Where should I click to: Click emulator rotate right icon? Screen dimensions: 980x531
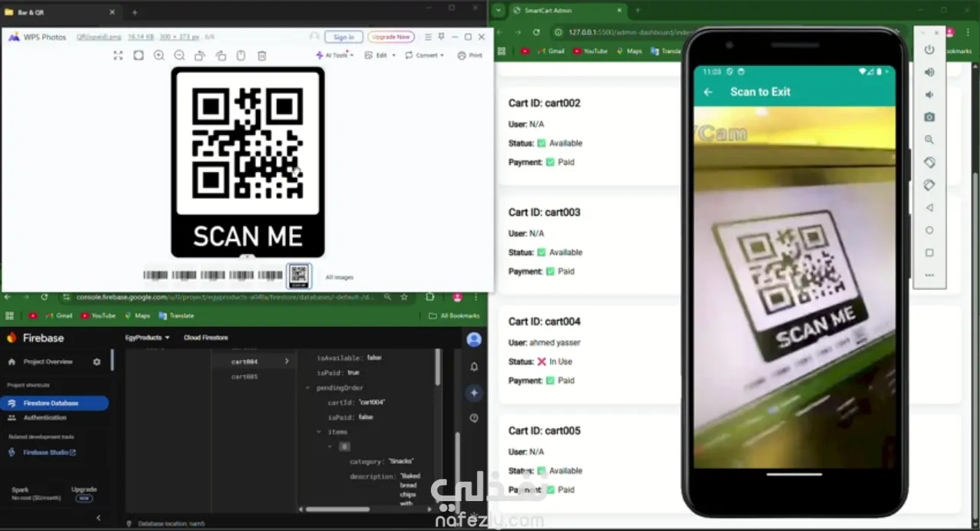929,185
